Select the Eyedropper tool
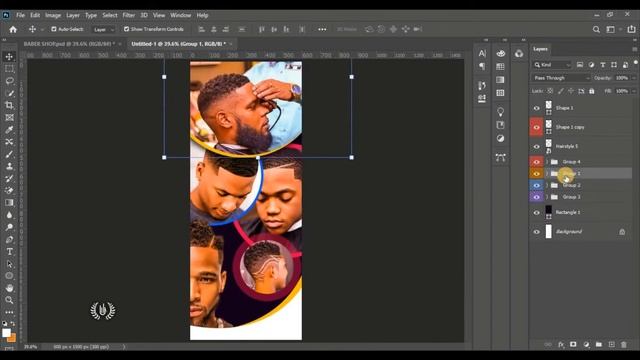The image size is (640, 360). (9, 130)
